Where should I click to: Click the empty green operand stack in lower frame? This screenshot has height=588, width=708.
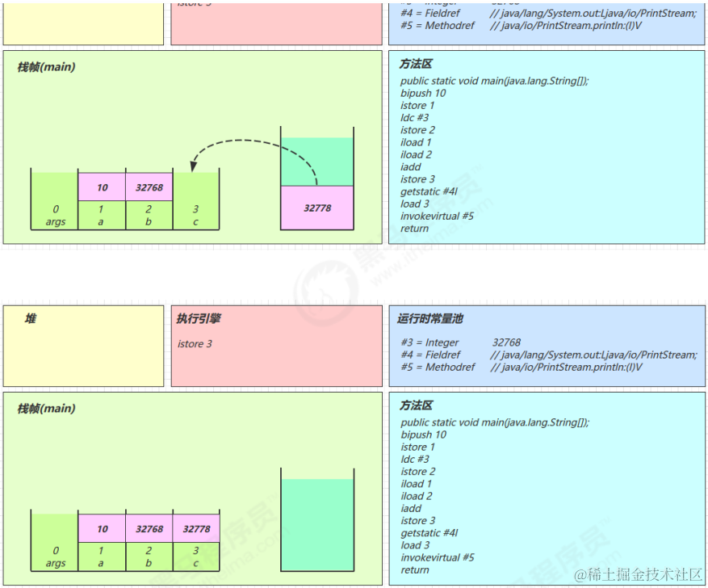point(317,525)
